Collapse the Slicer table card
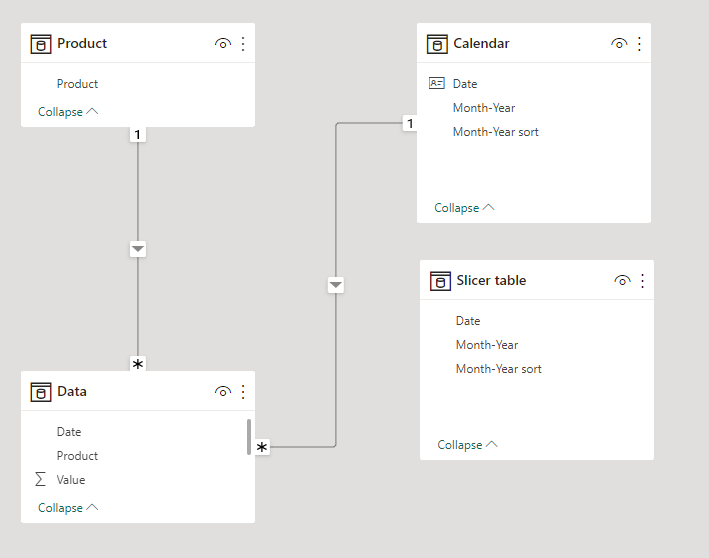 (x=468, y=445)
